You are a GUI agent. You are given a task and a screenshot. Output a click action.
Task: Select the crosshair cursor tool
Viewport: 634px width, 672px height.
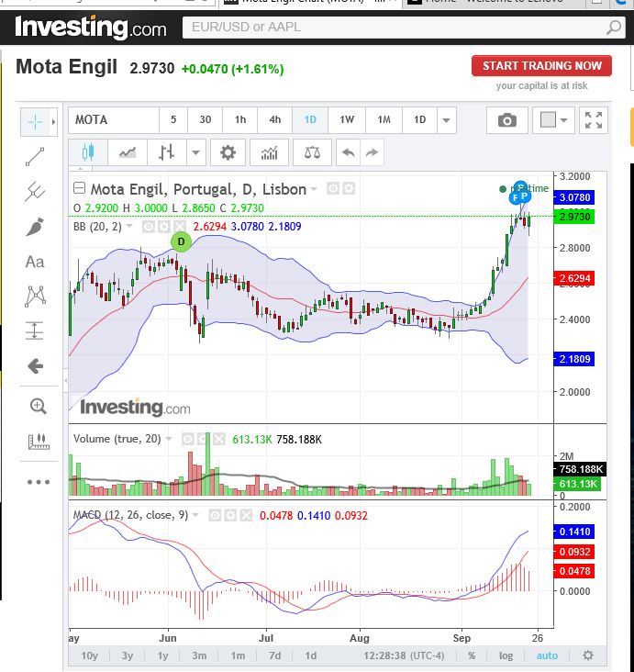pyautogui.click(x=35, y=122)
